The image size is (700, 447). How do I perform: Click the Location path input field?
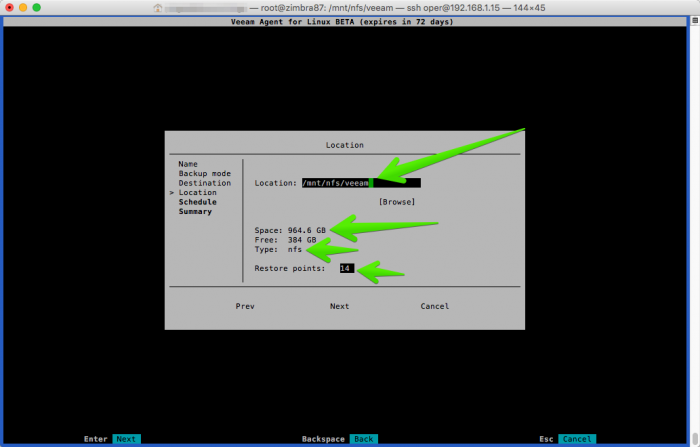[361, 183]
